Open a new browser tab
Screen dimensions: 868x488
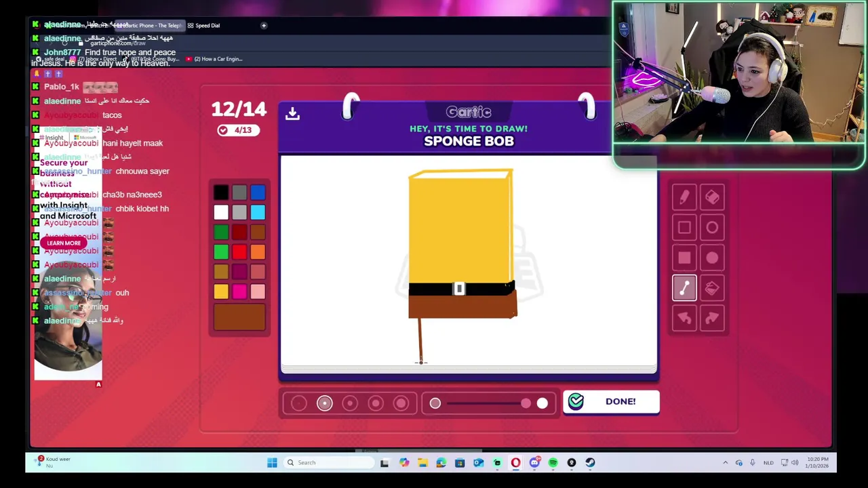coord(264,25)
